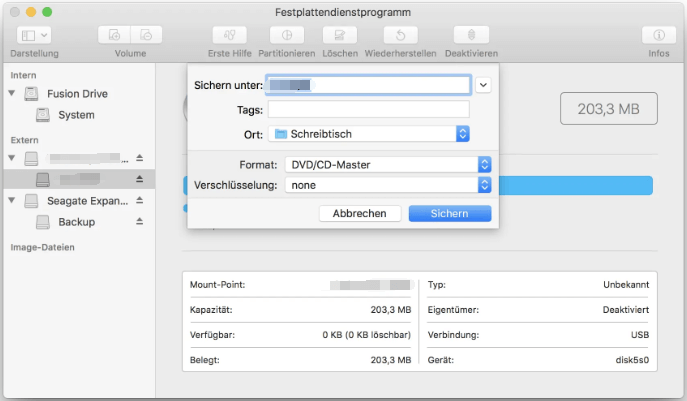Click the Gerät value disk5s0

pyautogui.click(x=632, y=360)
